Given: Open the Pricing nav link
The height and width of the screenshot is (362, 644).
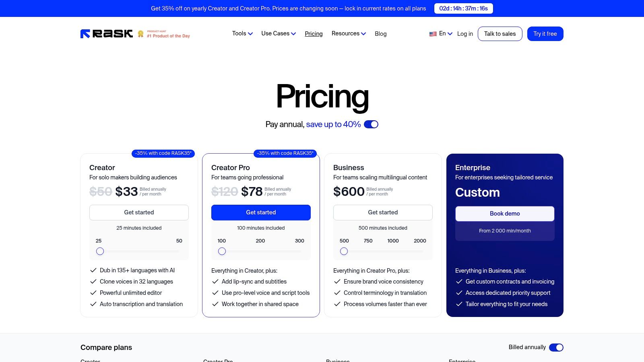Looking at the screenshot, I should [x=314, y=34].
